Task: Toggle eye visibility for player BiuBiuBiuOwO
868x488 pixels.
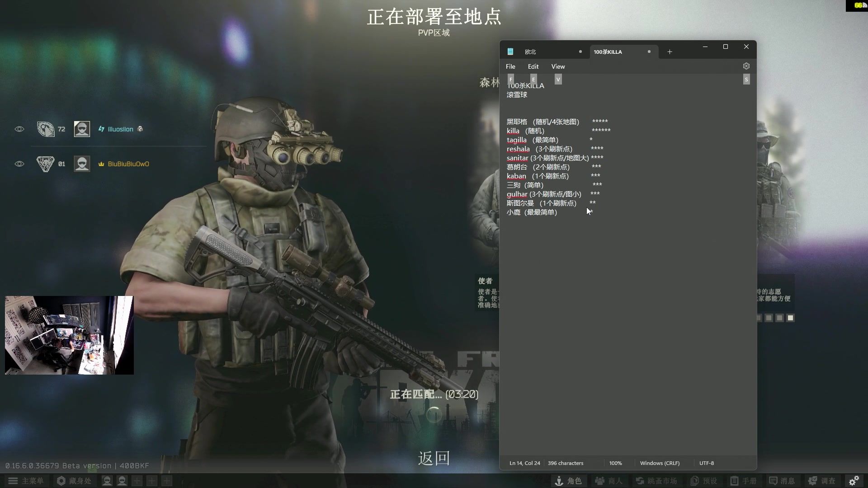Action: [x=19, y=164]
